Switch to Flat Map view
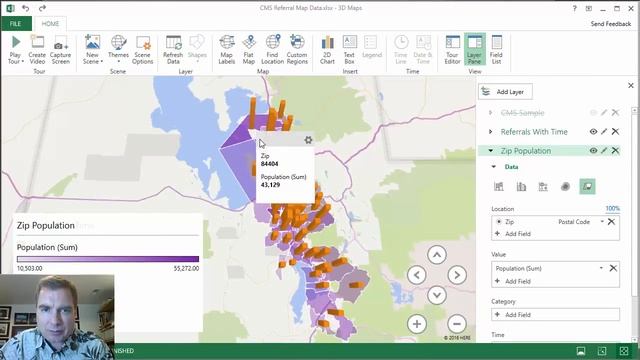This screenshot has width=640, height=360. pyautogui.click(x=249, y=50)
